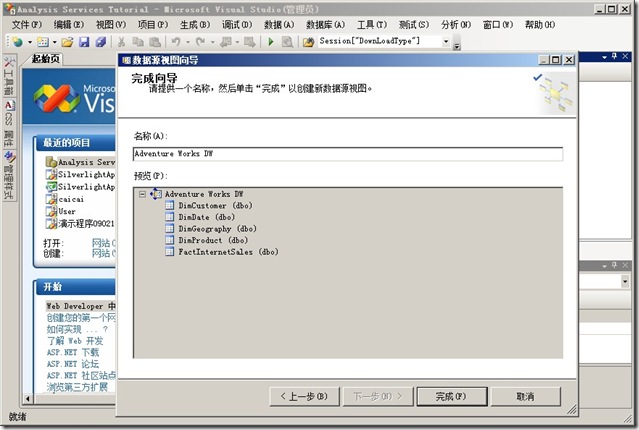Open the 帮助(H) menu

click(540, 25)
